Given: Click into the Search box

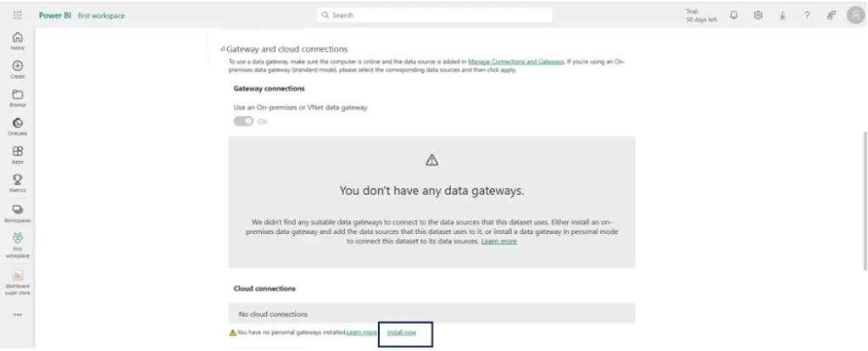Looking at the screenshot, I should 434,15.
